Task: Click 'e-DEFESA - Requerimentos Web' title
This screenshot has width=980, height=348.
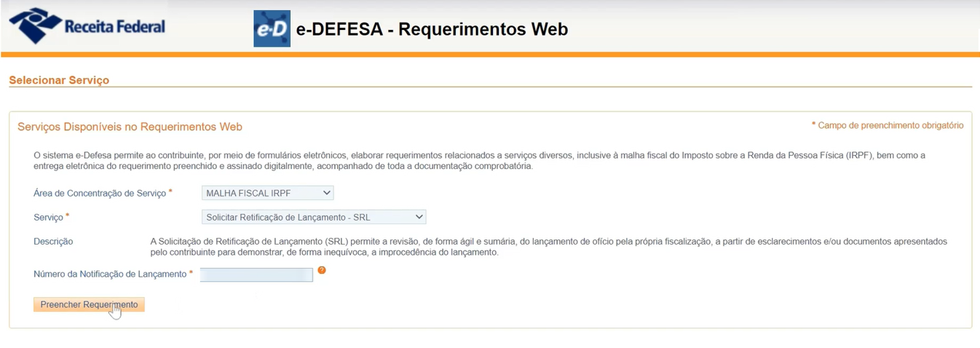Action: [x=432, y=29]
